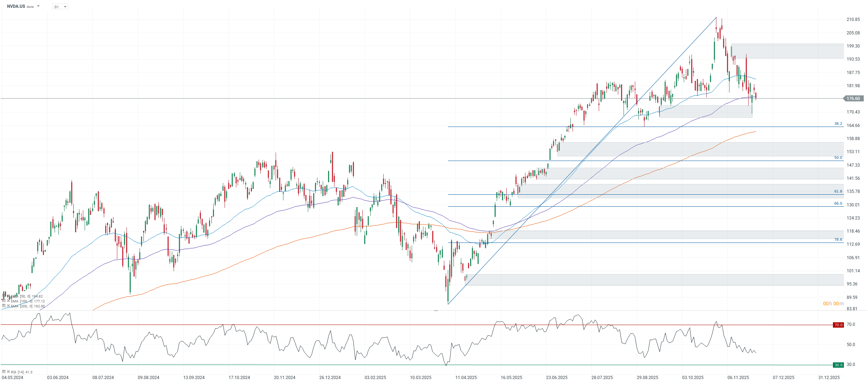Open settings icon for EMA 50 indicator

4,296
